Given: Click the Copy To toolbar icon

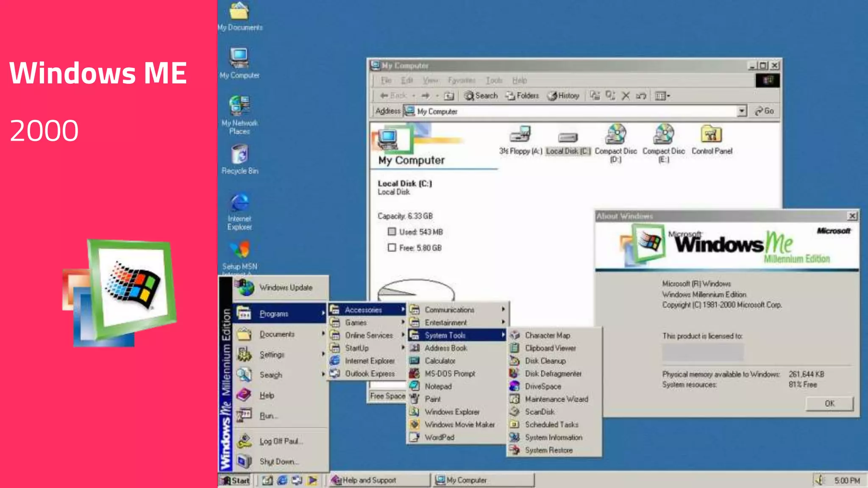Looking at the screenshot, I should [x=610, y=96].
